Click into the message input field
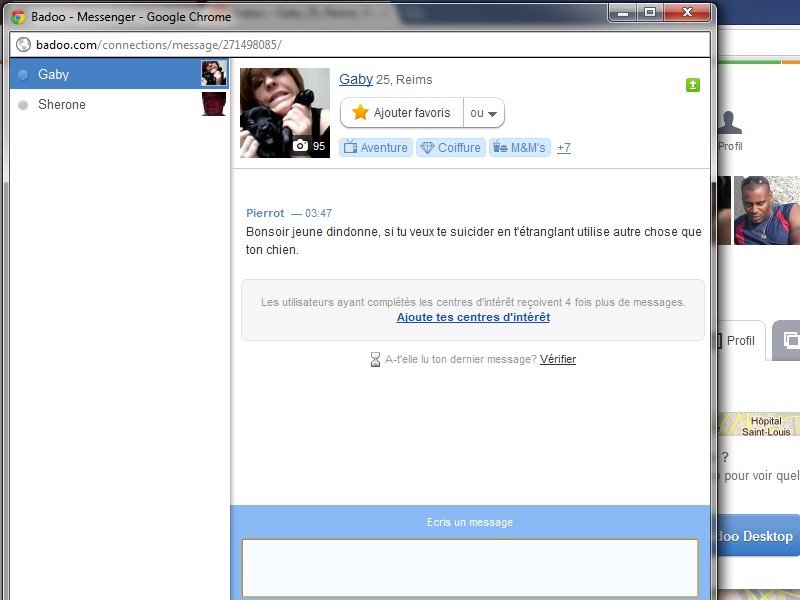Viewport: 800px width, 600px height. [470, 567]
